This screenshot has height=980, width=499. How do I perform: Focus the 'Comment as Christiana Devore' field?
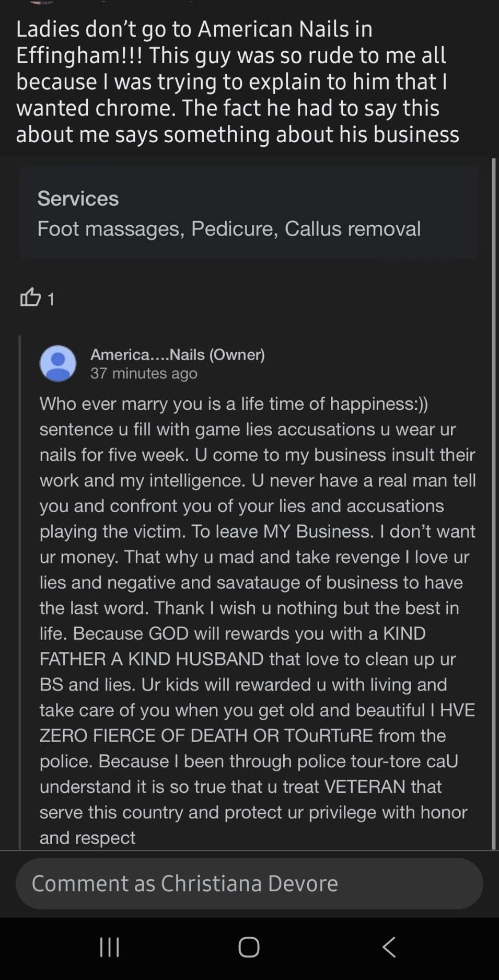[x=249, y=883]
